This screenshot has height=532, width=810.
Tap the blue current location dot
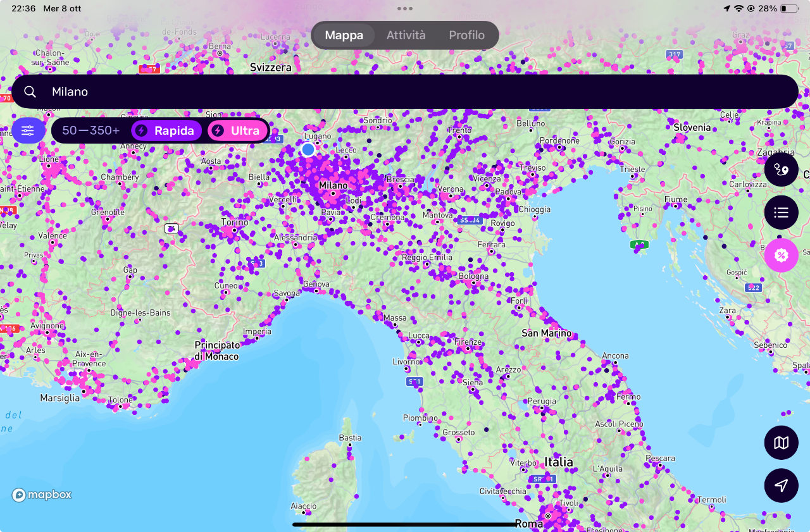[308, 149]
